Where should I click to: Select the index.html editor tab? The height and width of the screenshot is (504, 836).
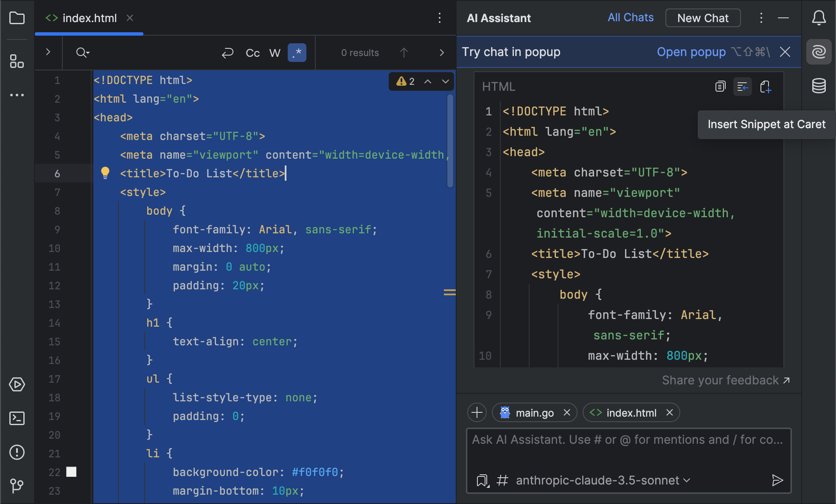(x=89, y=18)
